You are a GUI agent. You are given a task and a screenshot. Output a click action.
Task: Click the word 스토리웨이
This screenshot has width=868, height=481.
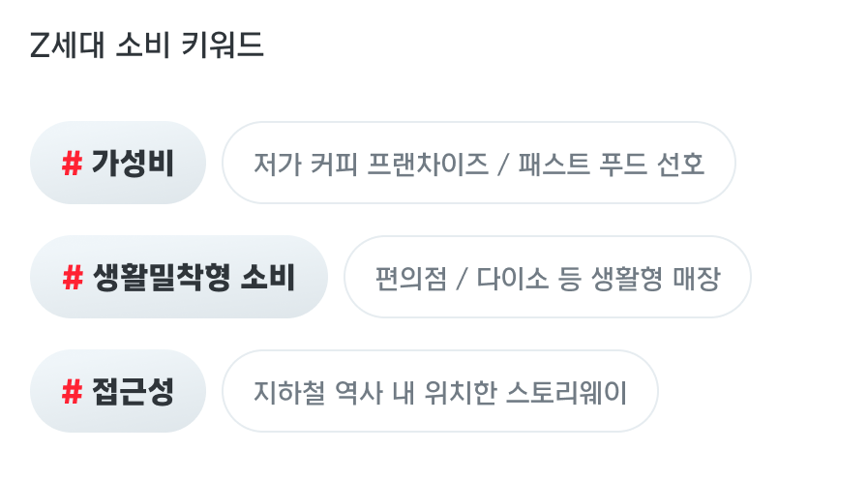[x=567, y=392]
